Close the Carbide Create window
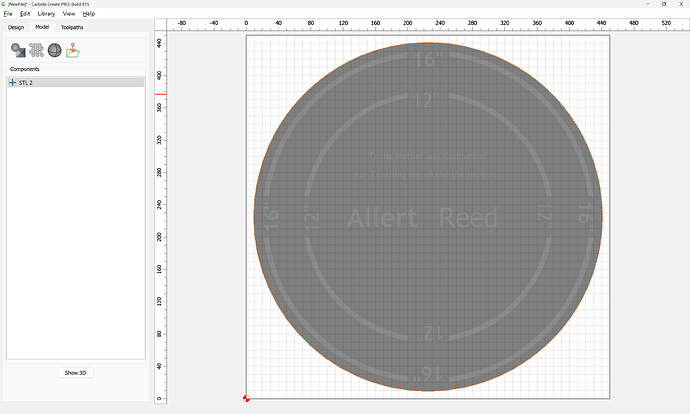The image size is (690, 414). 681,4
